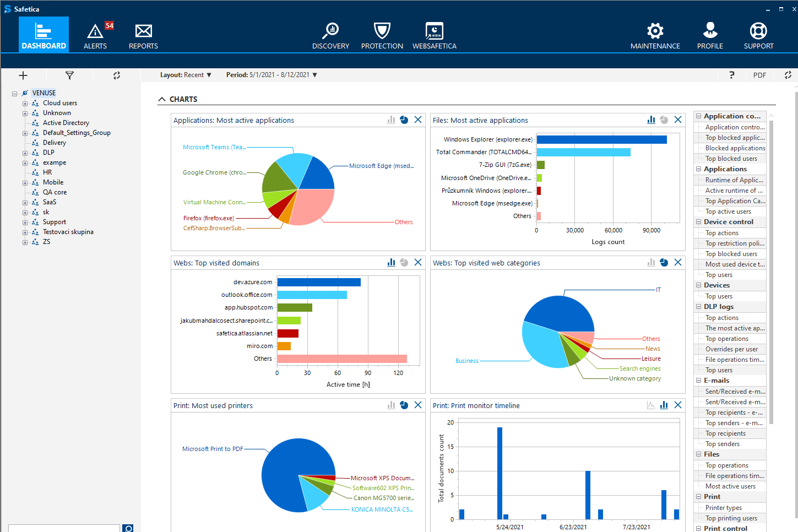Click the chart list vertical scrollbar
This screenshot has height=532, width=798.
click(x=771, y=273)
